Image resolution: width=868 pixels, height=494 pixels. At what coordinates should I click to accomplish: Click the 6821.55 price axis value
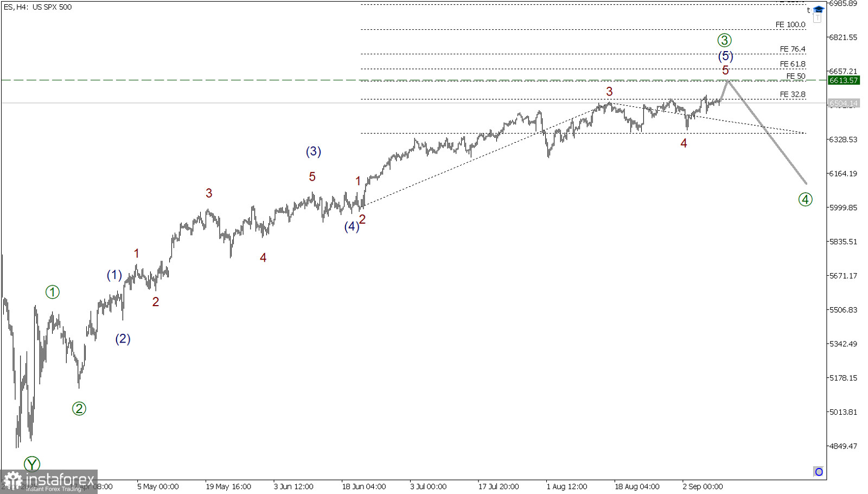tap(843, 37)
